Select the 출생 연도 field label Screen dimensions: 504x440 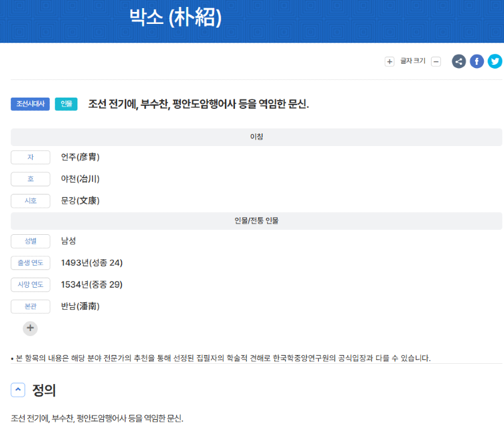30,263
